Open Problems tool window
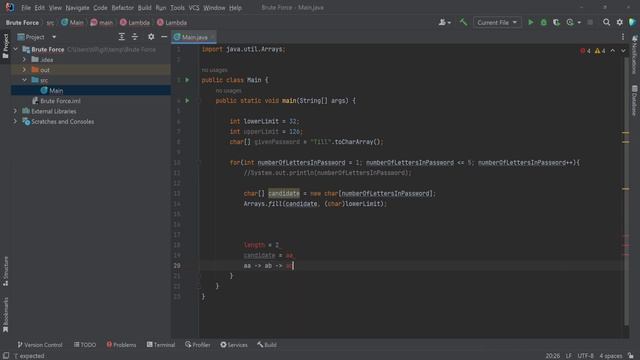This screenshot has width=640, height=360. coord(121,345)
